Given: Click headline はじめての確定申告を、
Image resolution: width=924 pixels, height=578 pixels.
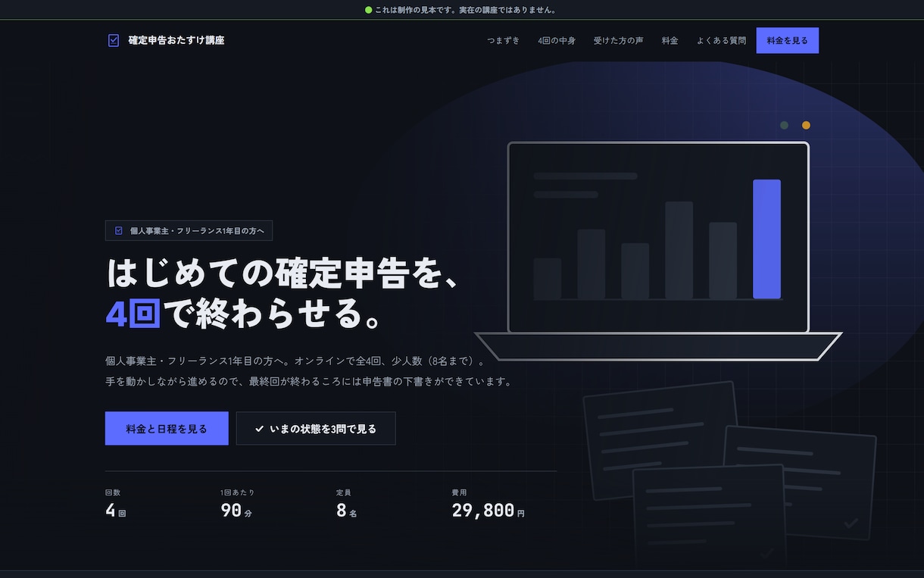Looking at the screenshot, I should 284,273.
